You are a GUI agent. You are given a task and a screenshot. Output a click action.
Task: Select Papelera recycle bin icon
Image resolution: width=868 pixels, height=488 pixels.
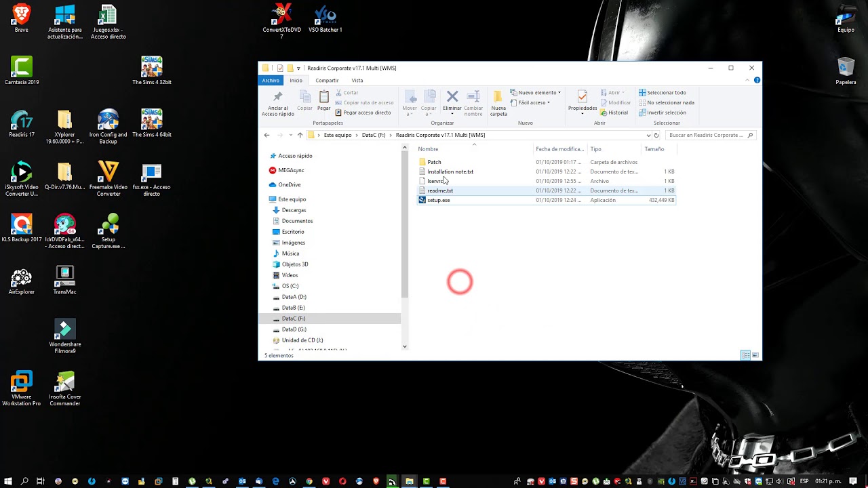click(x=846, y=70)
